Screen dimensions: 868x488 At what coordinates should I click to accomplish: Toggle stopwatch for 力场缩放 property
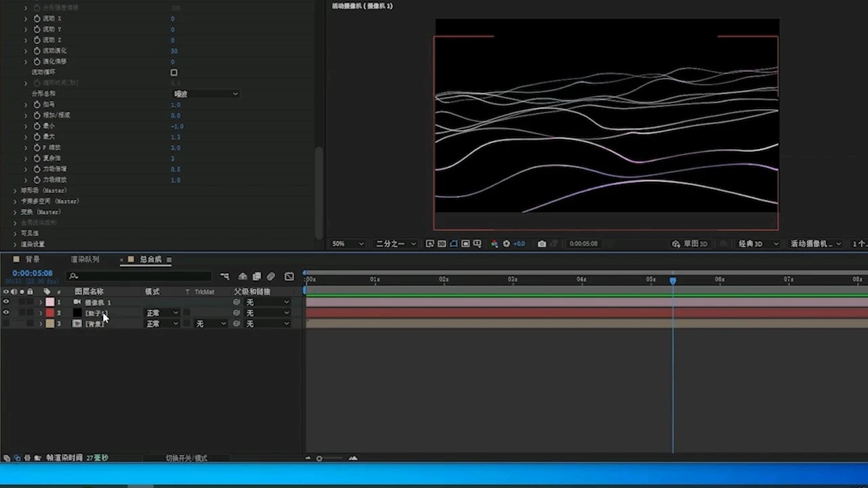click(37, 180)
